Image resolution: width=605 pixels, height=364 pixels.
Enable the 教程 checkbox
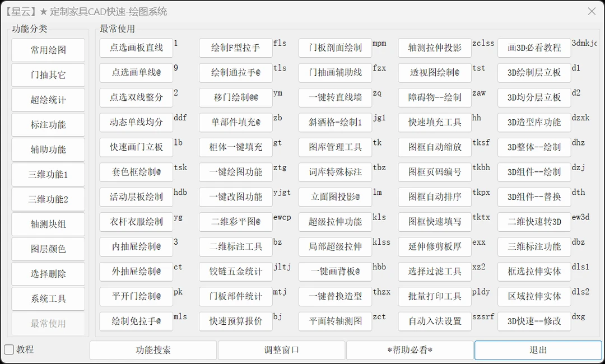coord(8,349)
